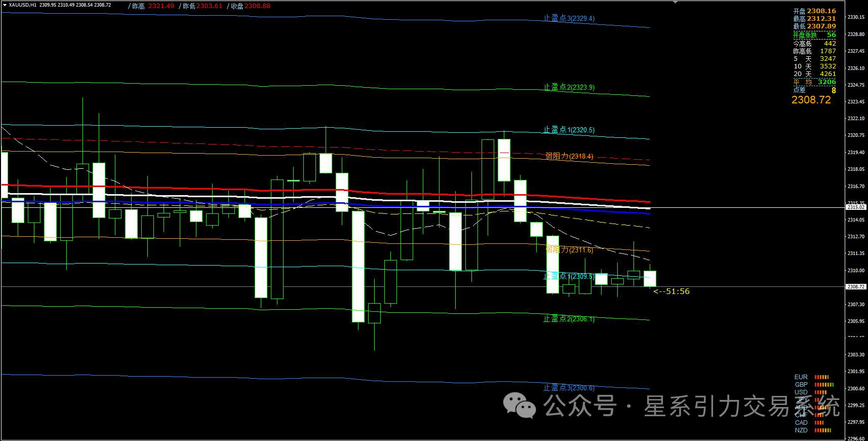
Task: Click the 2296.60 price scale value
Action: [x=856, y=438]
